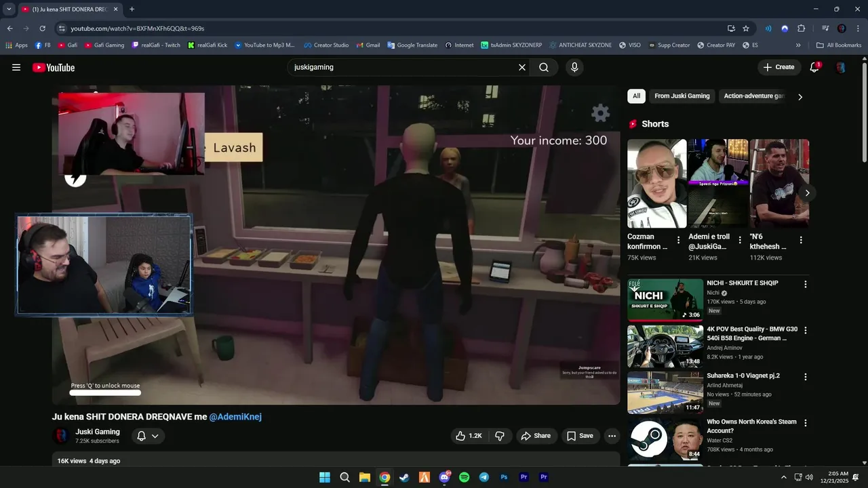This screenshot has width=868, height=488.
Task: Open the realGafi - Twitch bookmark
Action: pos(156,45)
